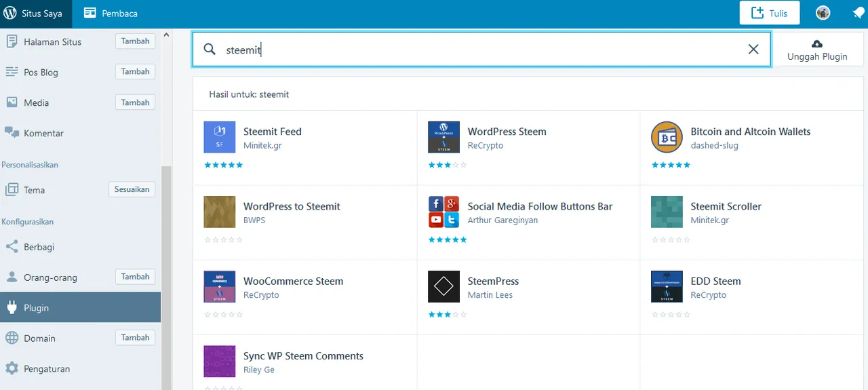Open Sync WP Steem Comments title

pyautogui.click(x=303, y=355)
